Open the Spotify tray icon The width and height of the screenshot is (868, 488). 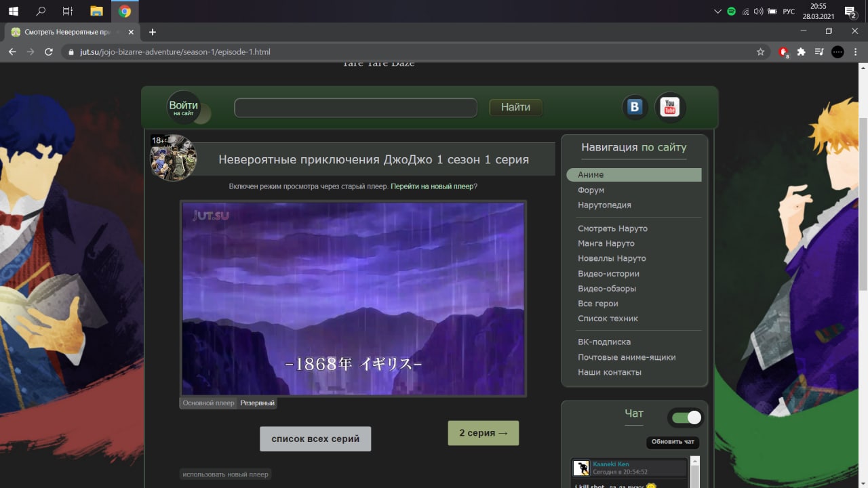pyautogui.click(x=731, y=12)
